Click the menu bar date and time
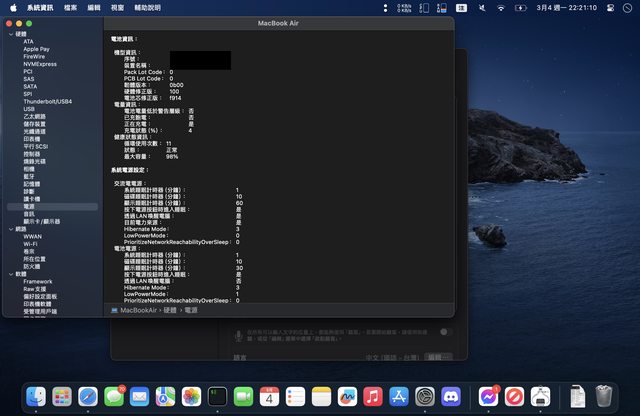Image resolution: width=640 pixels, height=416 pixels. [x=567, y=8]
